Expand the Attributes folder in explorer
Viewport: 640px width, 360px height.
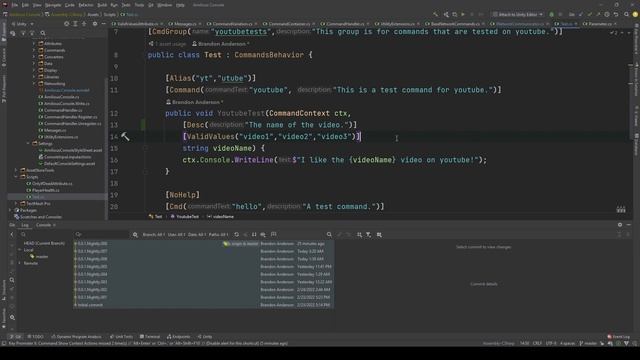34,43
